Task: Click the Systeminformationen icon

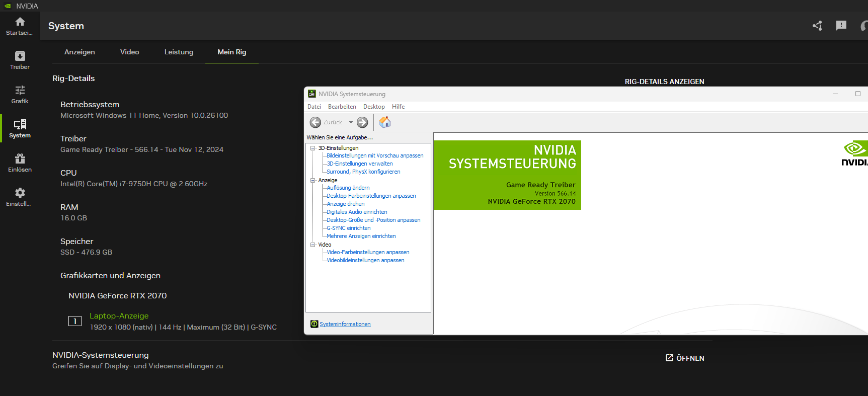Action: click(314, 324)
